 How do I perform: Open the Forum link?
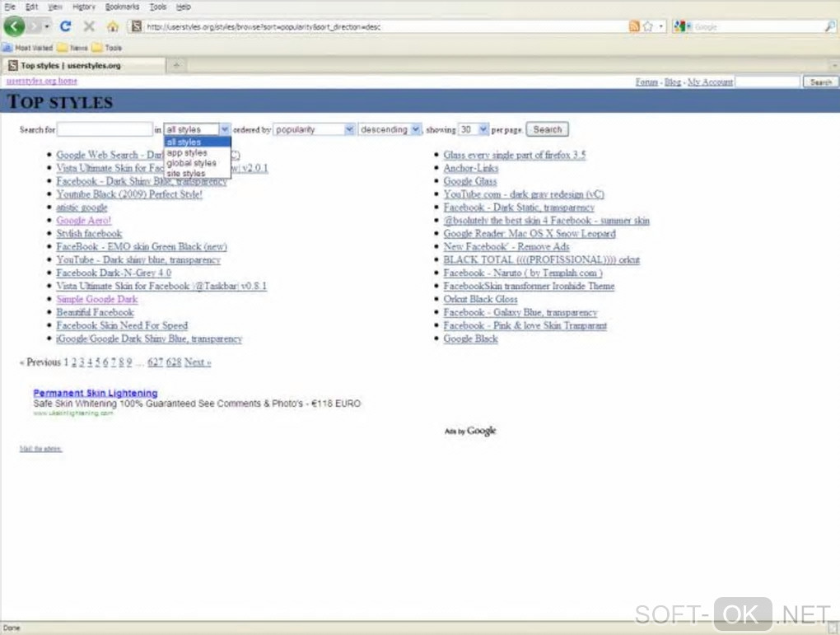(646, 82)
